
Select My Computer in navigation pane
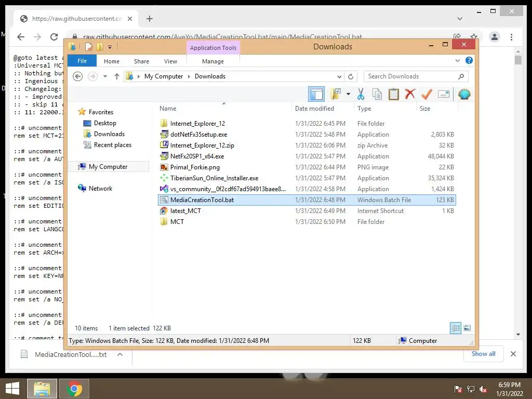(108, 167)
